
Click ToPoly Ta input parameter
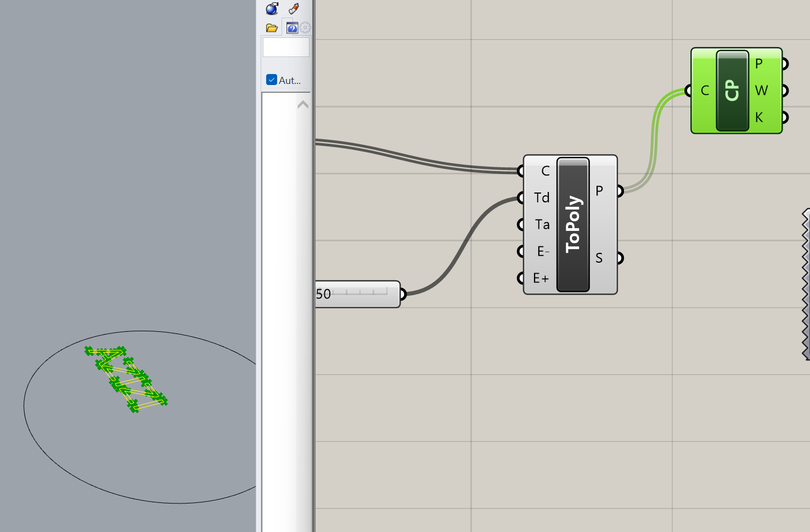[542, 224]
